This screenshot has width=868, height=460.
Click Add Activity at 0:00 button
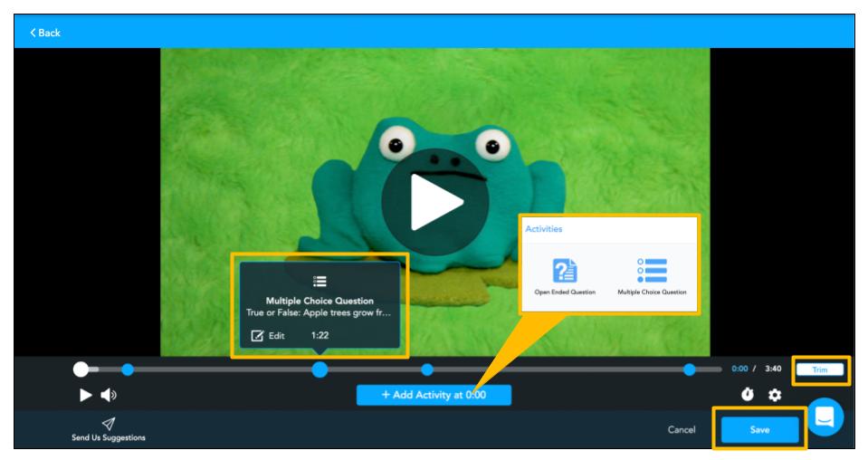(x=434, y=395)
